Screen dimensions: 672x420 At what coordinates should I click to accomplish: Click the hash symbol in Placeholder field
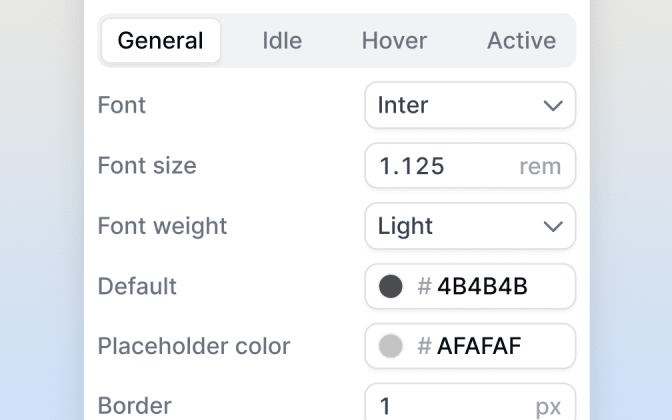[424, 346]
